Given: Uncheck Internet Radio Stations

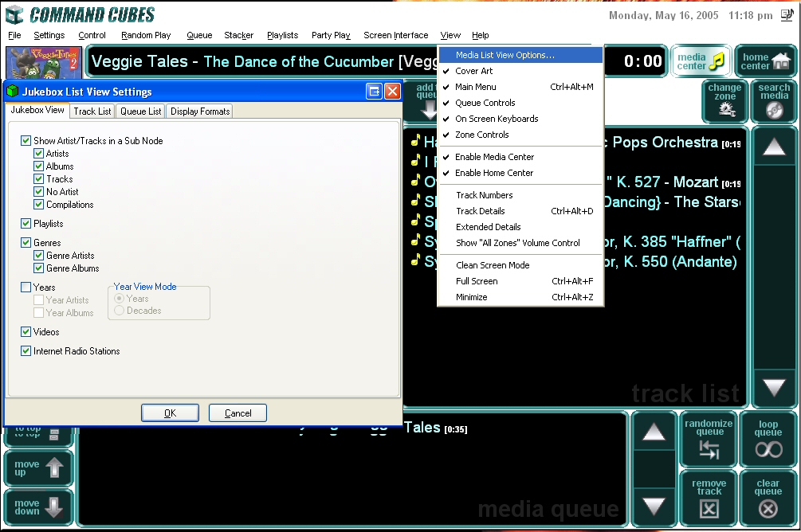Looking at the screenshot, I should point(26,351).
